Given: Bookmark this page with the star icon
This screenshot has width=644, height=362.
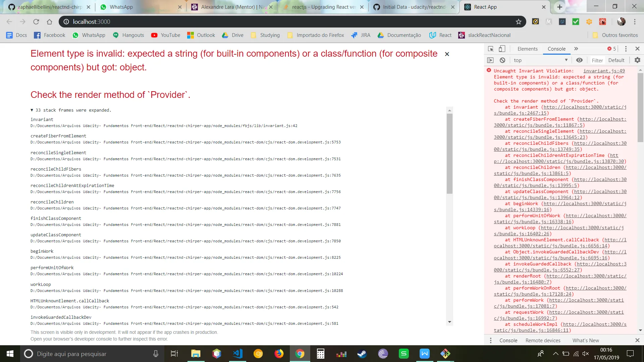Looking at the screenshot, I should click(519, 22).
